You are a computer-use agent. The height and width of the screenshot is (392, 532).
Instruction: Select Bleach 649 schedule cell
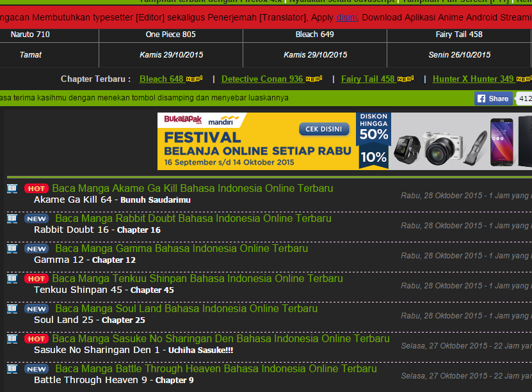coord(314,35)
